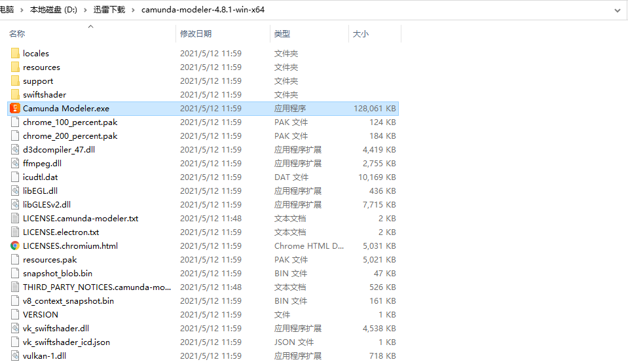Select the d3dcompiler_47.dll file name
The height and width of the screenshot is (364, 628).
59,149
